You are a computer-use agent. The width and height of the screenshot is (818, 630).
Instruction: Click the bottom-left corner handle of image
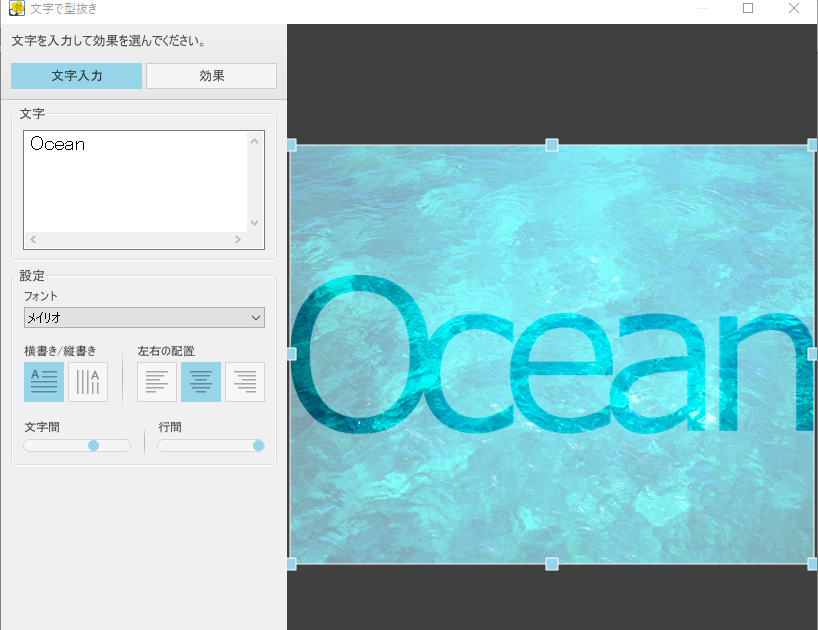[x=292, y=564]
